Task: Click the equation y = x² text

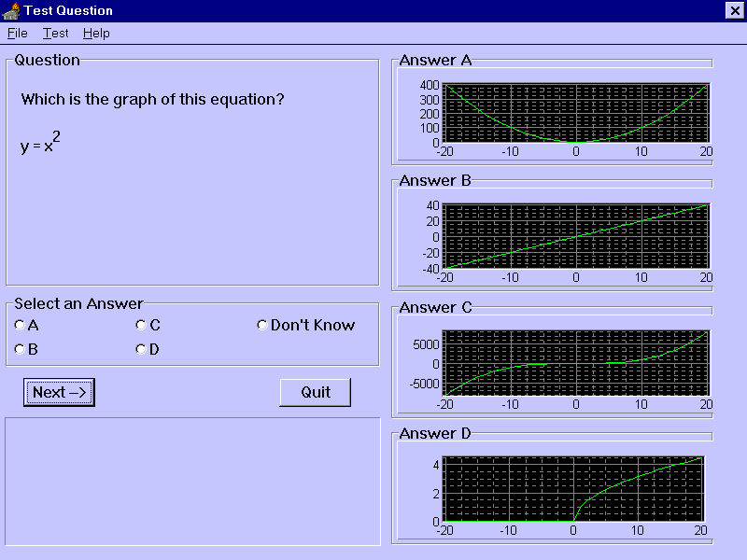Action: (40, 144)
